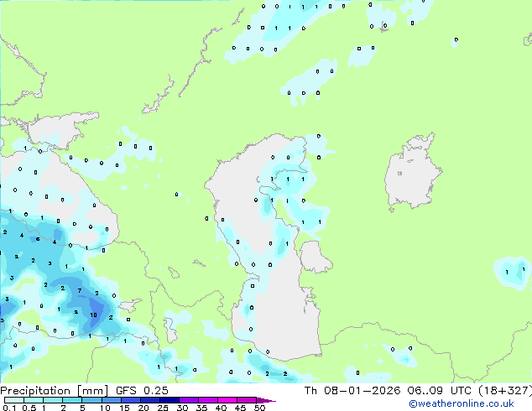Click the 0.1–0.5 mm lightest legend swatch
Viewport: 532px width, 411px height.
point(14,400)
